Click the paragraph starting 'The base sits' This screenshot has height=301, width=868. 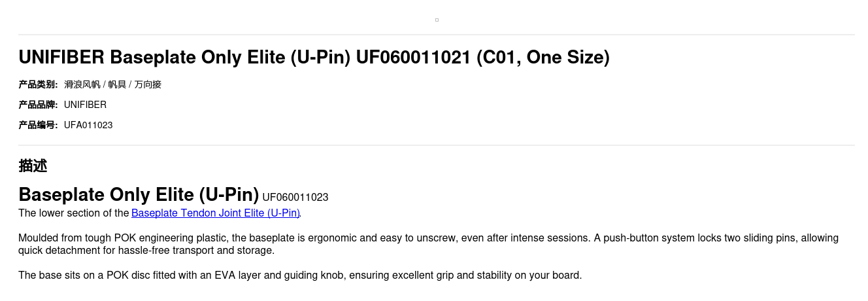(299, 275)
